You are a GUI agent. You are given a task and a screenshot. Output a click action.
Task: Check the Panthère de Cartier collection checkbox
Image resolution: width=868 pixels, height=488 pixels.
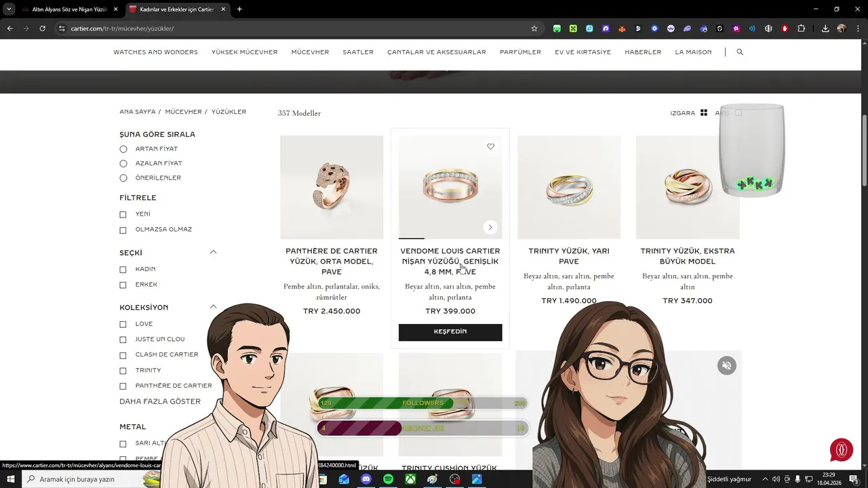tap(123, 386)
